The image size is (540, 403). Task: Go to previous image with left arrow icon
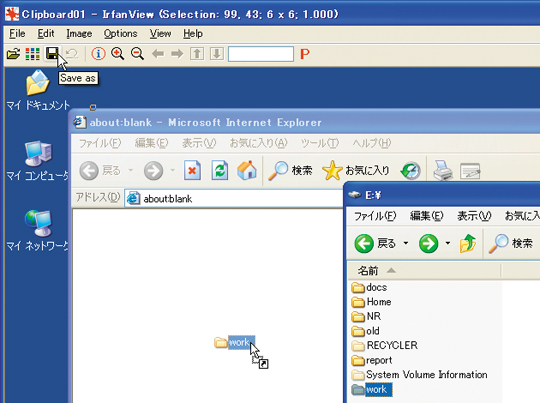(x=158, y=54)
